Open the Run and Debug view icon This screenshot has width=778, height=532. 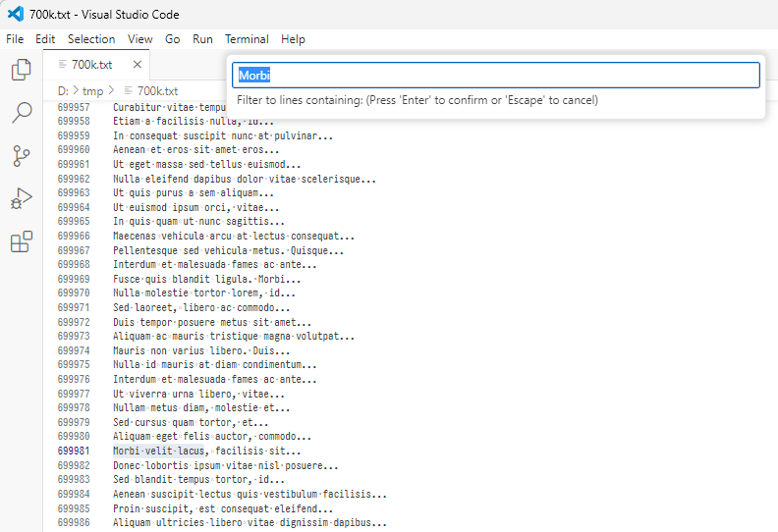pyautogui.click(x=22, y=199)
